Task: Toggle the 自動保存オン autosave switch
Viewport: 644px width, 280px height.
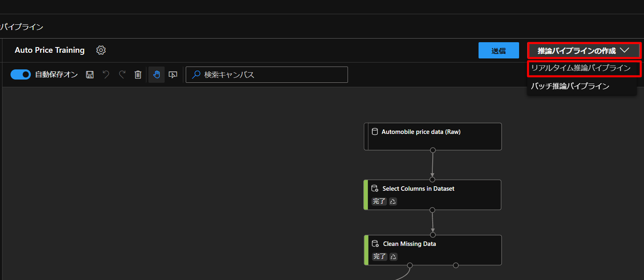Action: (21, 74)
